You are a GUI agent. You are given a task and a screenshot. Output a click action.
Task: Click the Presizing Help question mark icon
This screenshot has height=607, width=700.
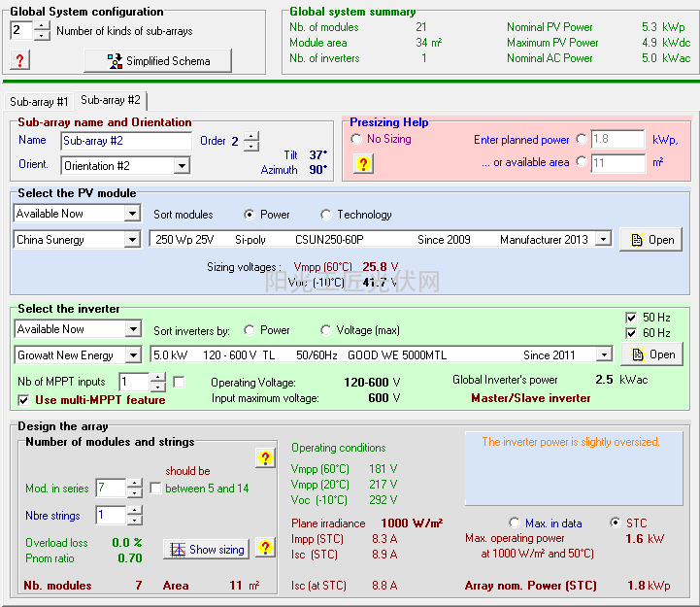pyautogui.click(x=363, y=163)
